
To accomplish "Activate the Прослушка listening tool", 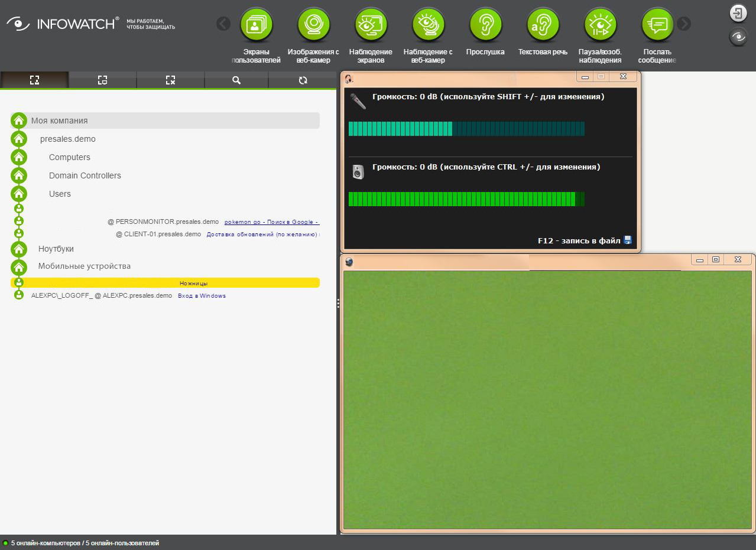I will (x=485, y=25).
